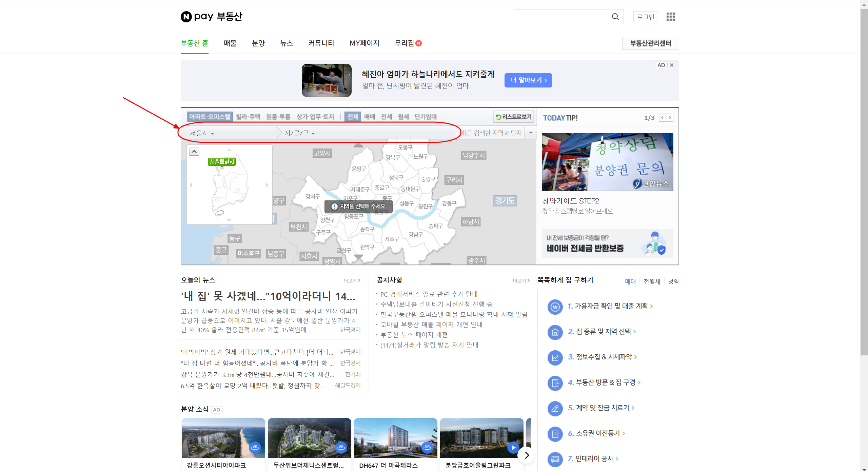868x471 pixels.
Task: Click 강남구 on the Seoul map
Action: click(415, 234)
